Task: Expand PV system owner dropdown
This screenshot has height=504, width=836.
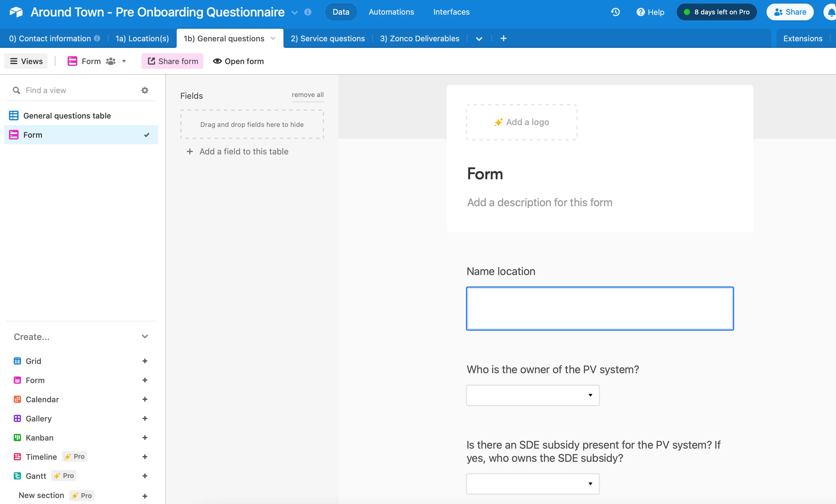Action: (x=533, y=395)
